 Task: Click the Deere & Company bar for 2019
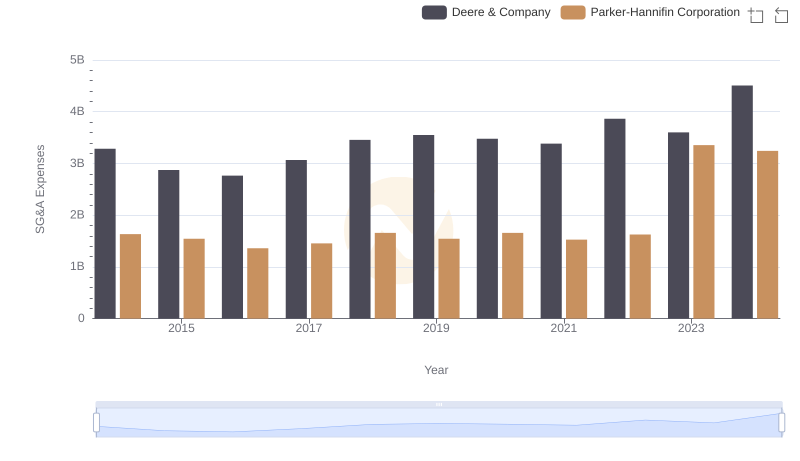424,227
